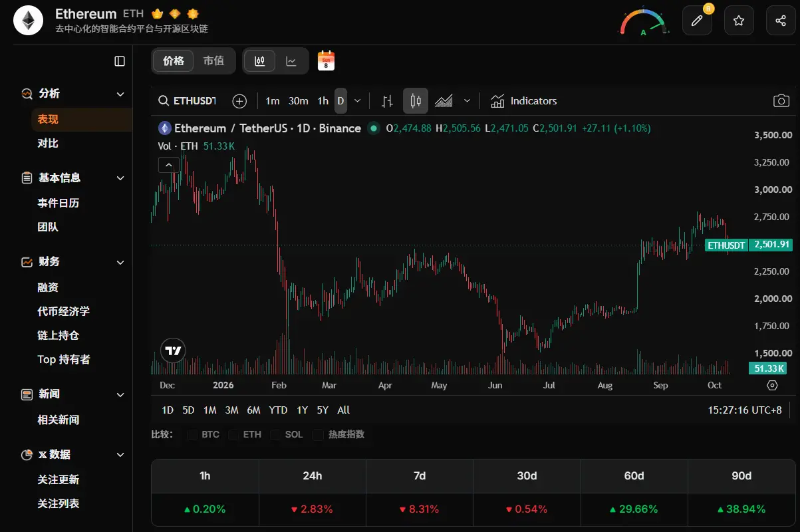Toggle the SOL comparison checkbox

276,435
